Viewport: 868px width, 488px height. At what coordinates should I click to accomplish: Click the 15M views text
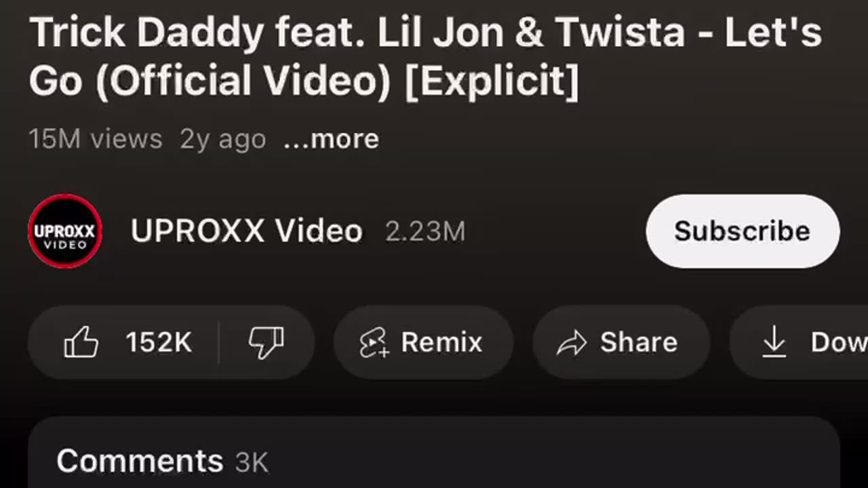96,139
